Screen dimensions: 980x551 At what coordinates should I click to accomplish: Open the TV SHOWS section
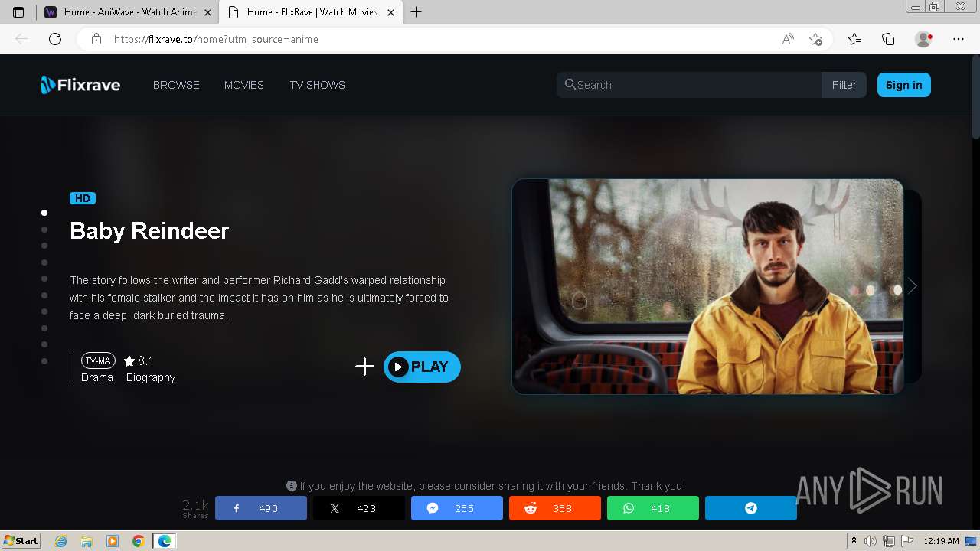[317, 85]
